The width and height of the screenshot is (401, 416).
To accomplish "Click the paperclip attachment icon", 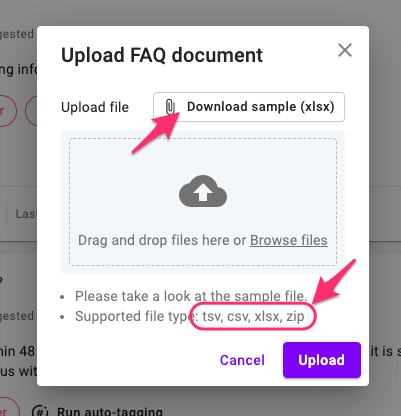I will coord(170,107).
